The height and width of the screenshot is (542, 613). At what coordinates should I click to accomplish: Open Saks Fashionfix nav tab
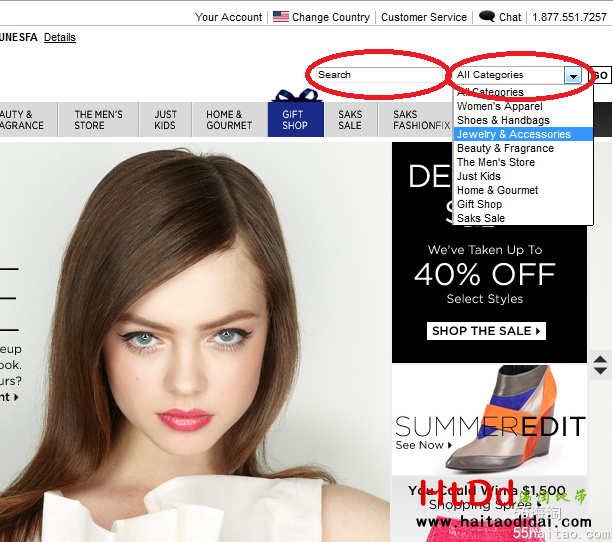tap(415, 120)
